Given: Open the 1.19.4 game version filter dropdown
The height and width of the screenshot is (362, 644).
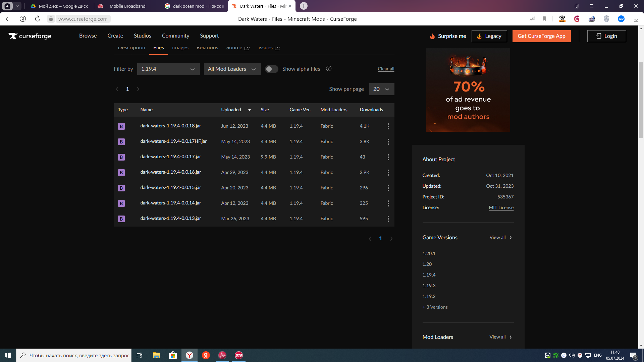Looking at the screenshot, I should (168, 69).
